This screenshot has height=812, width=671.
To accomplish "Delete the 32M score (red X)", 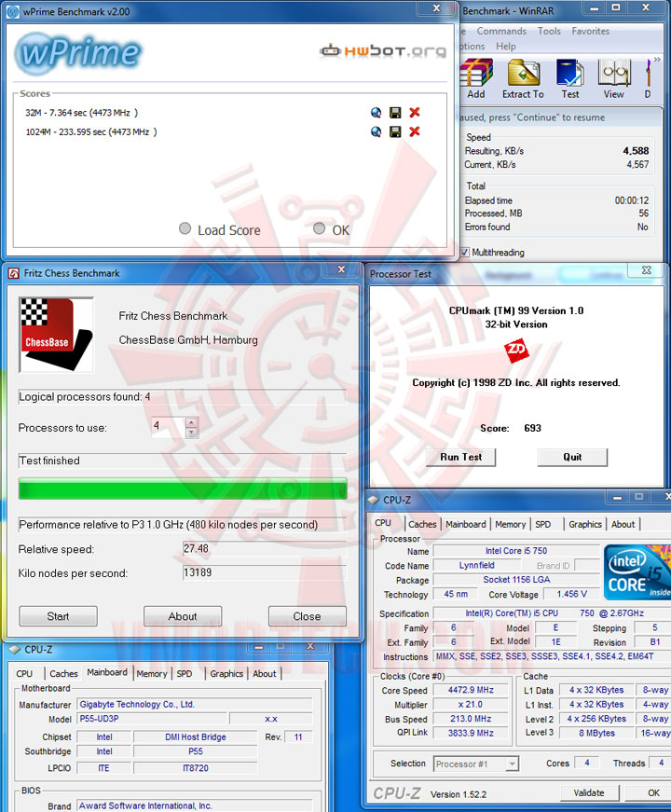I will pyautogui.click(x=414, y=113).
